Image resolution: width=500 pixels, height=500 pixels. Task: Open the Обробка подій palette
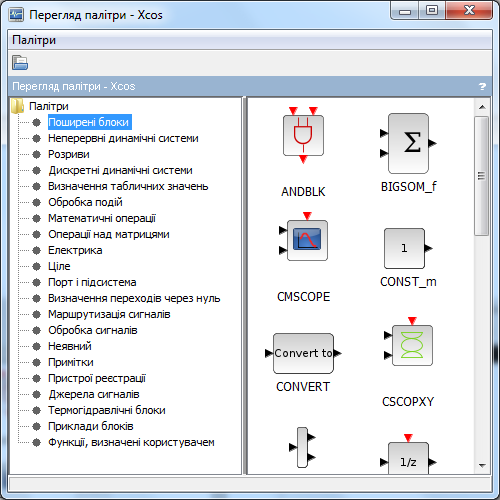point(85,202)
